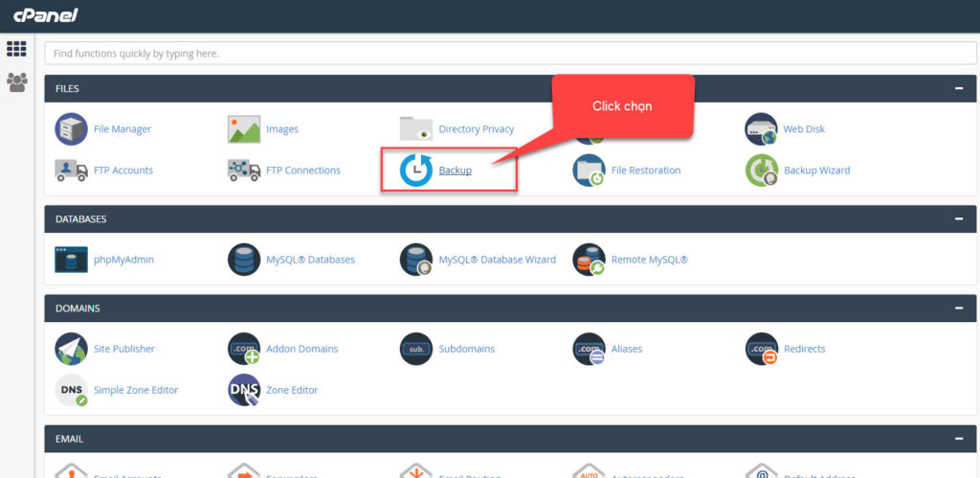Click the Addon Domains link
The image size is (980, 478).
point(301,349)
